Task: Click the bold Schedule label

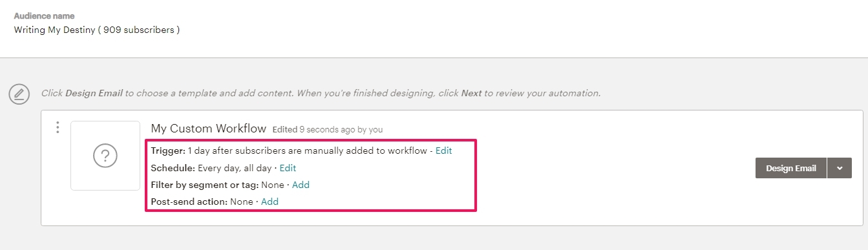Action: pyautogui.click(x=173, y=167)
